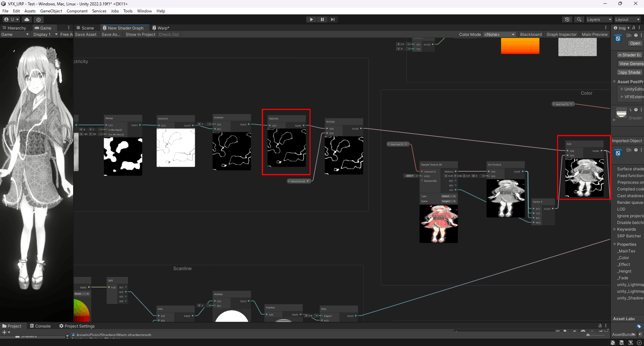644x346 pixels.
Task: Switch to the Hierarchy tab
Action: click(x=14, y=28)
